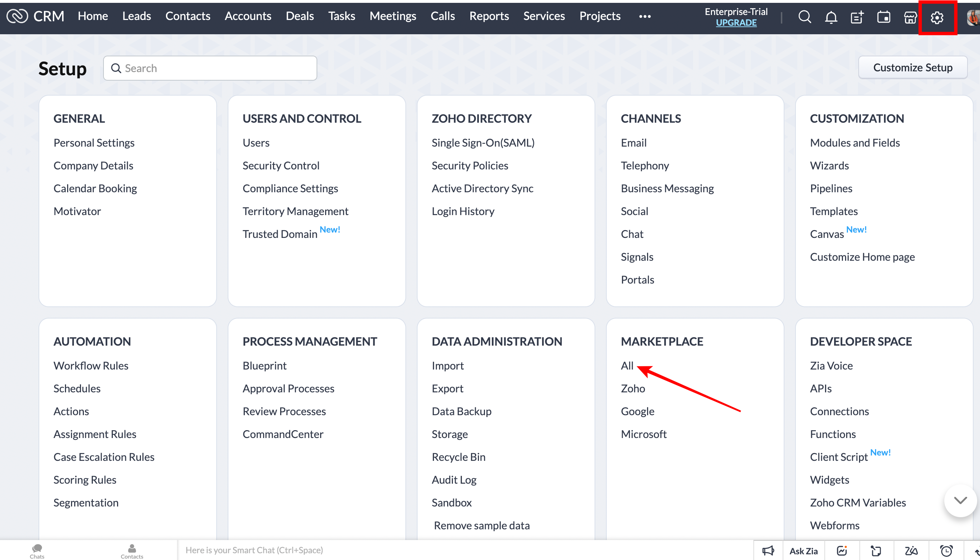
Task: Open Login History
Action: pos(463,211)
